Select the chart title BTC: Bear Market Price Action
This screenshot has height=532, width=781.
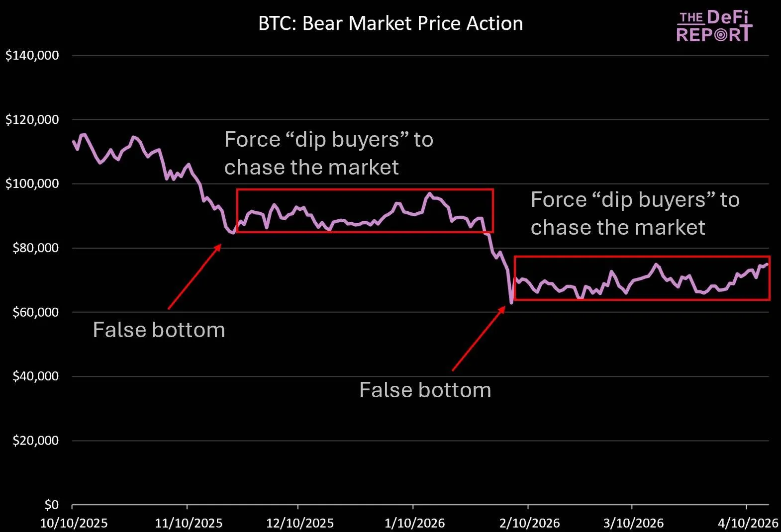pos(390,23)
